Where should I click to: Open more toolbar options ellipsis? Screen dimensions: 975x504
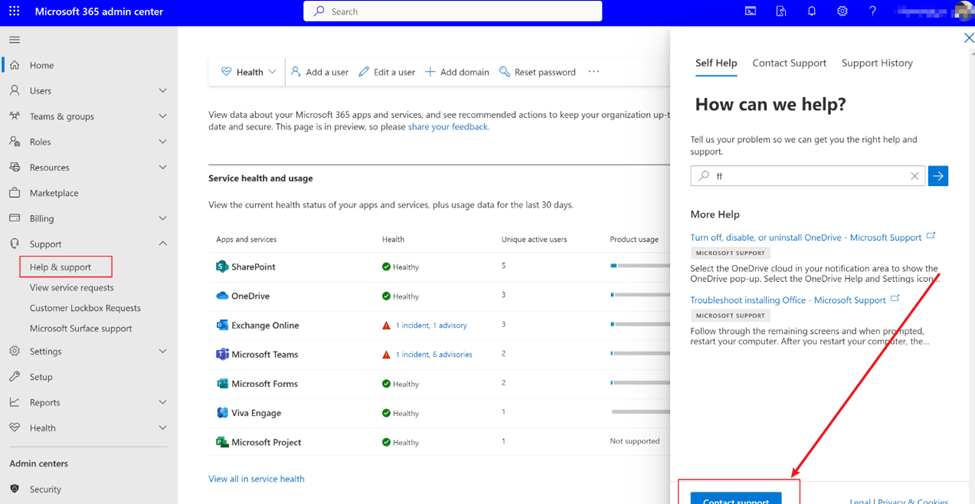pyautogui.click(x=594, y=72)
